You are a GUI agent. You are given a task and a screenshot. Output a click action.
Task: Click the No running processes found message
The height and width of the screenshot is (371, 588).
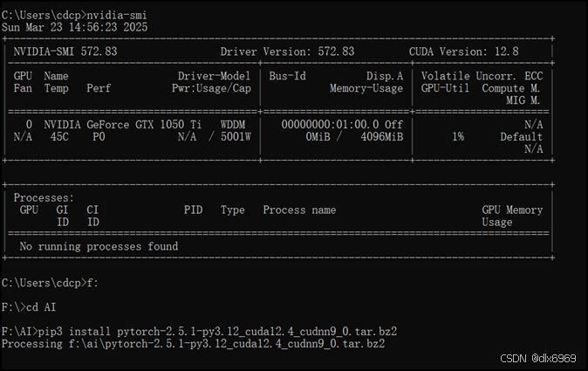click(x=99, y=246)
